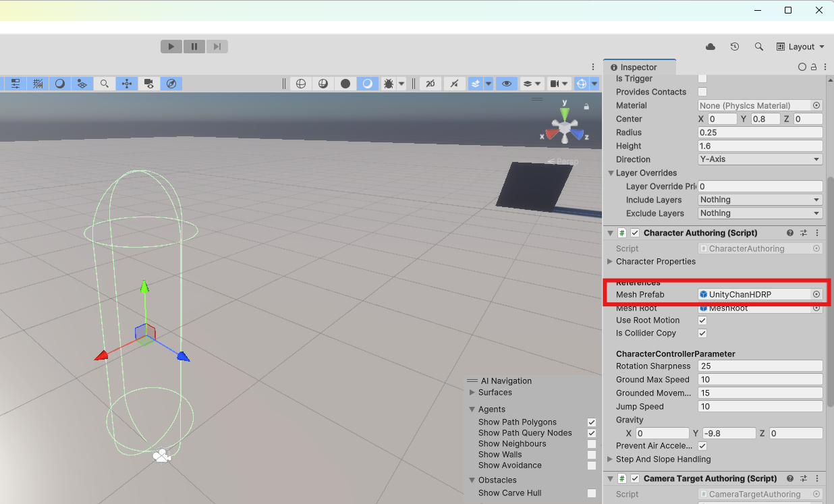The image size is (834, 504).
Task: Toggle scene audio mute icon
Action: (x=454, y=84)
